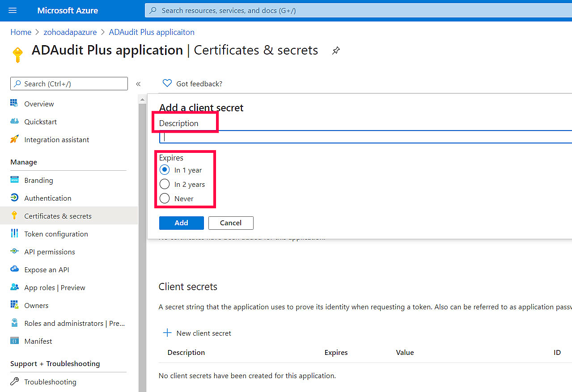Screen dimensions: 572x392
Task: Open the Overview section
Action: point(38,103)
